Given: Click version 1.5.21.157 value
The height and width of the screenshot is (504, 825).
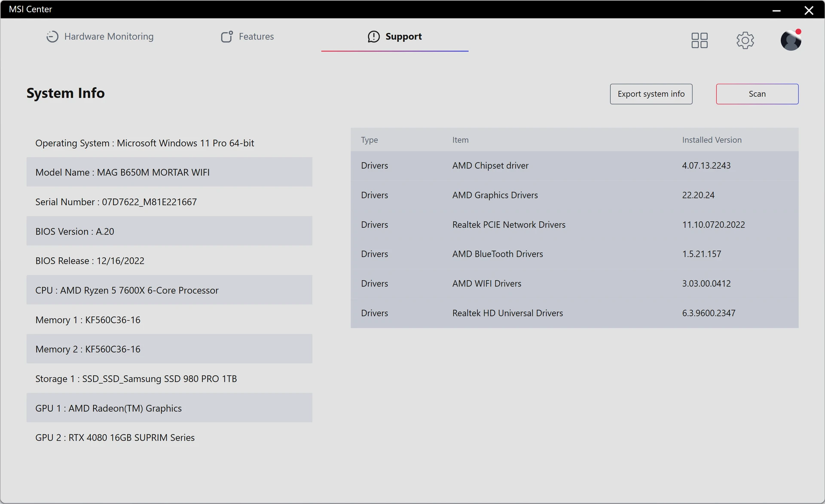Looking at the screenshot, I should tap(702, 254).
